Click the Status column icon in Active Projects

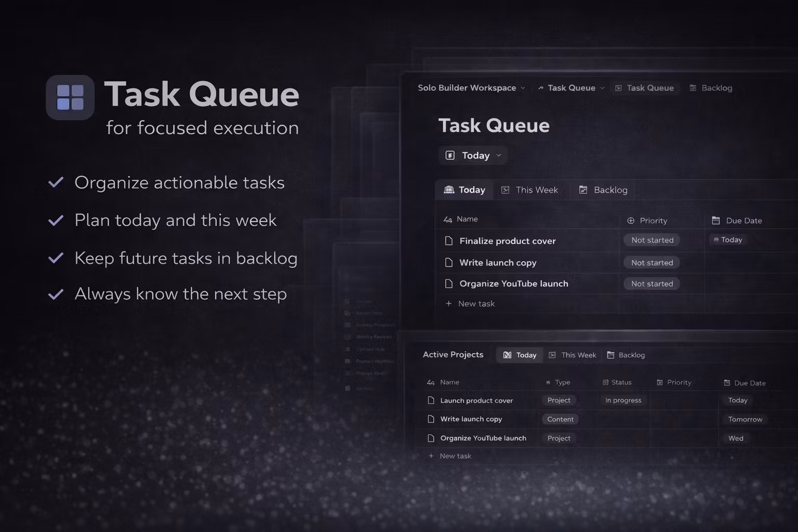point(605,382)
